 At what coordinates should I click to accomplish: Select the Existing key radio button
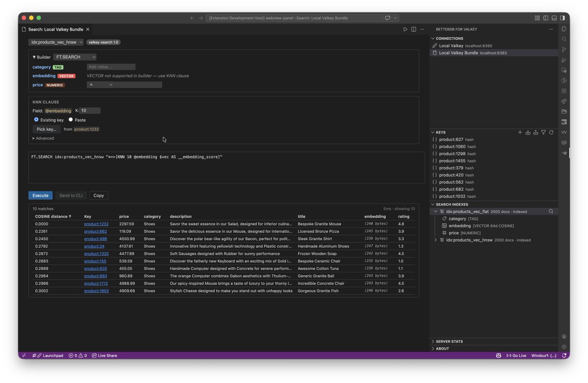click(36, 120)
